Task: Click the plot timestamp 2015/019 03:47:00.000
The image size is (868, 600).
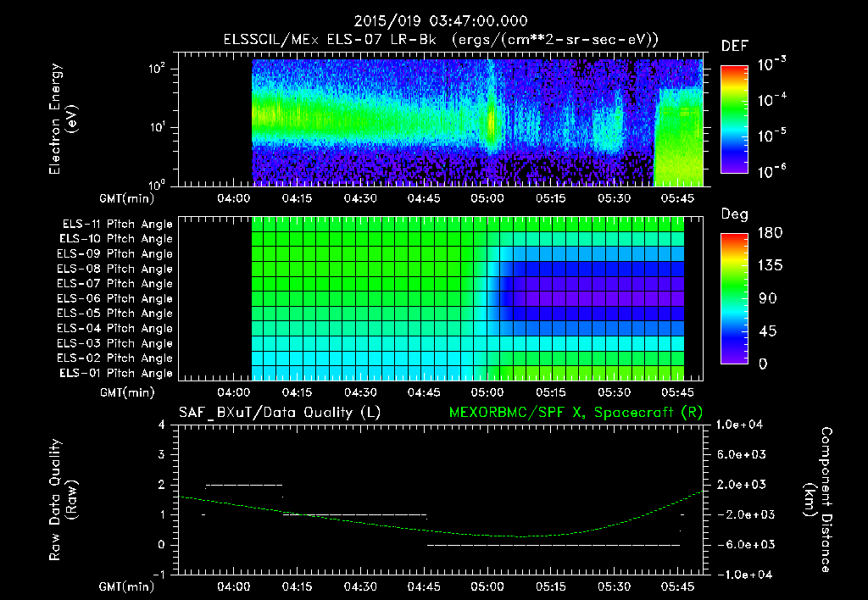Action: click(440, 21)
